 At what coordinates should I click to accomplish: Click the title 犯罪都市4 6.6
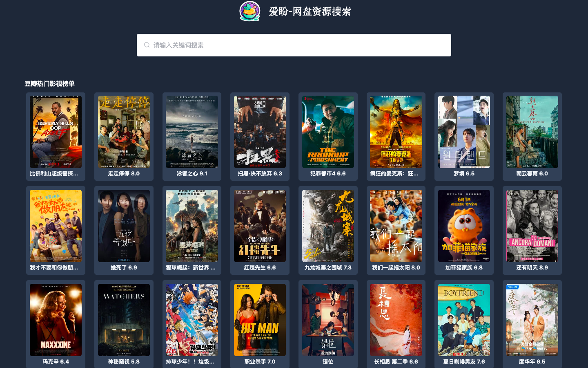328,173
